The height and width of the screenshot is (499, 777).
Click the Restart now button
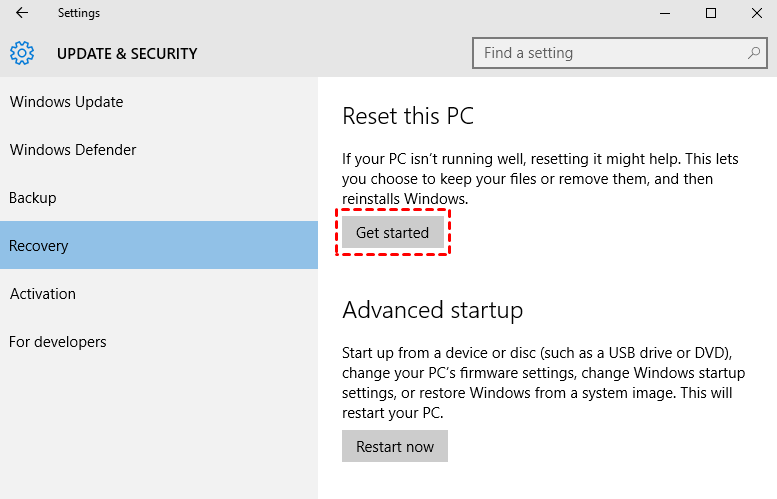pyautogui.click(x=395, y=446)
